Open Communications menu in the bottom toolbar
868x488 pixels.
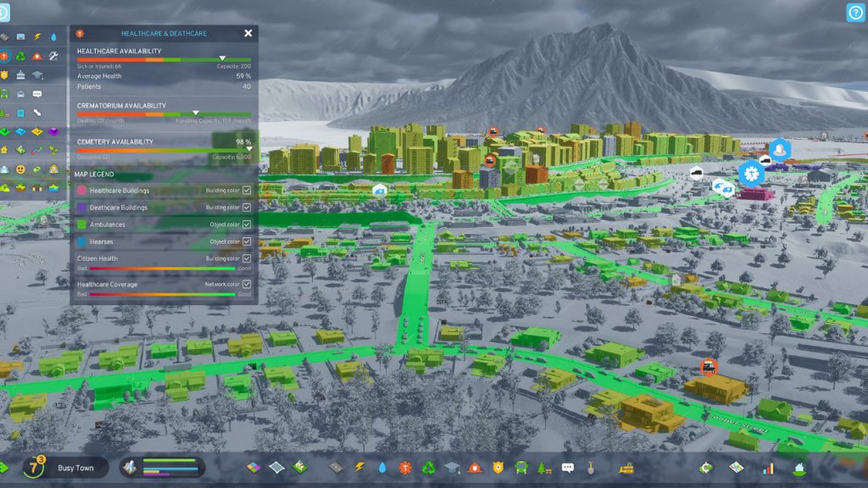pyautogui.click(x=567, y=468)
